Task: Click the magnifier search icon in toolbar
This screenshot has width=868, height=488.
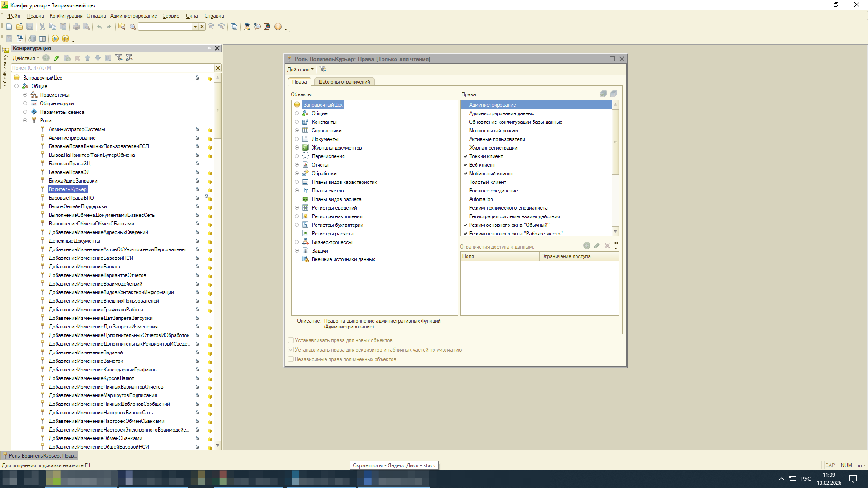Action: point(132,27)
